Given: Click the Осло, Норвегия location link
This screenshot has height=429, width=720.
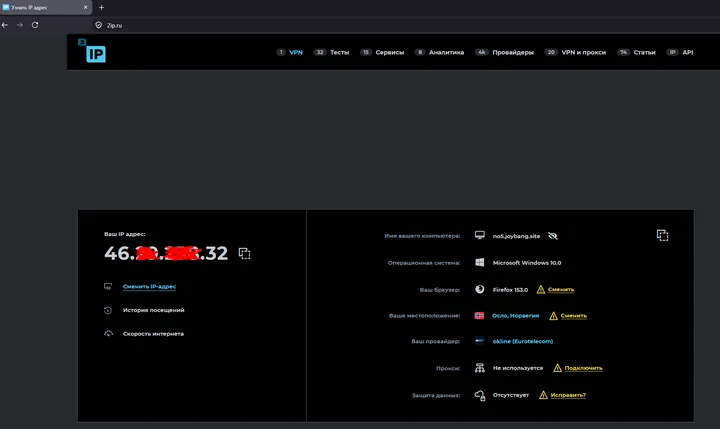Looking at the screenshot, I should (515, 316).
